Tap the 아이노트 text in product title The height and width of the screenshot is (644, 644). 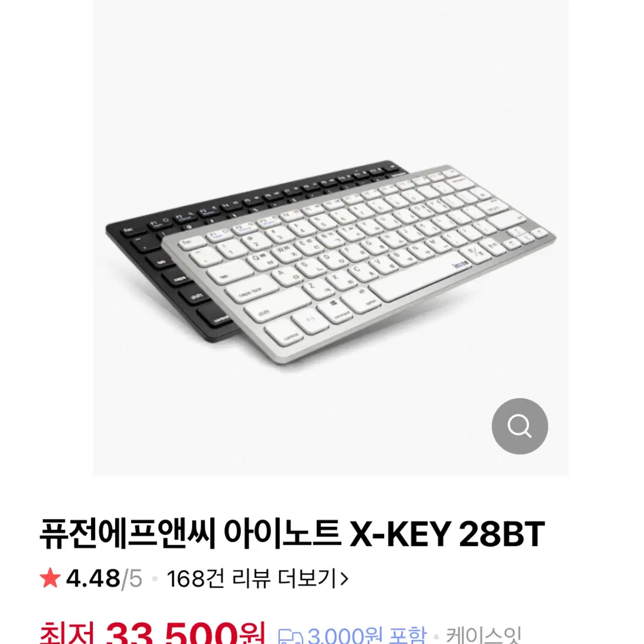click(x=282, y=534)
